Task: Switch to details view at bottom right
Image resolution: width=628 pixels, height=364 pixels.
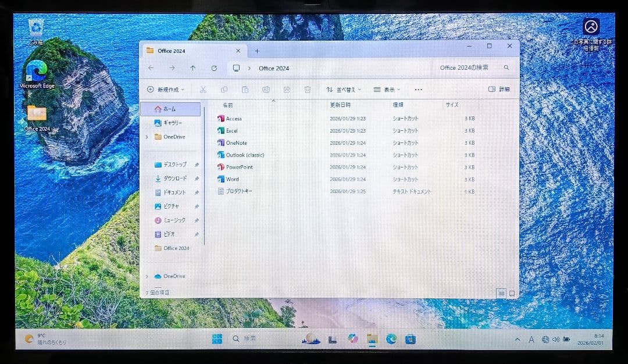Action: click(x=501, y=294)
